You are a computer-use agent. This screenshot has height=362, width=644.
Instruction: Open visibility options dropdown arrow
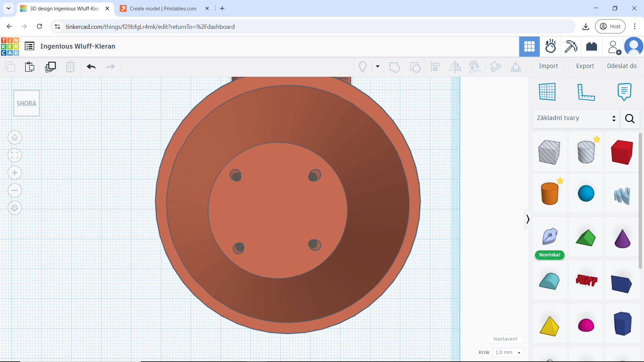pyautogui.click(x=378, y=66)
